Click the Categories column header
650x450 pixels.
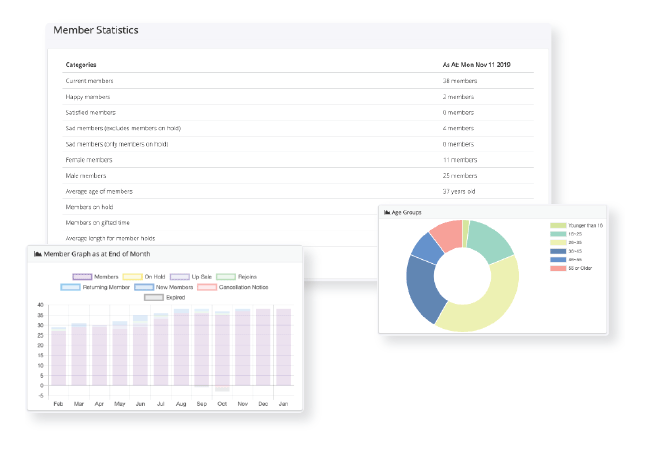pos(81,65)
